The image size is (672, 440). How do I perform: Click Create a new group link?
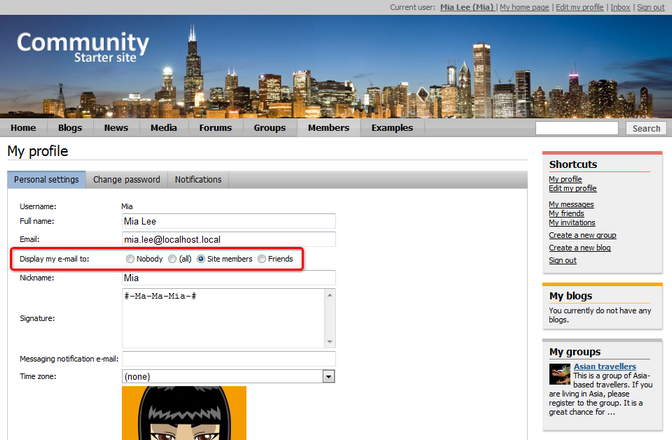pos(582,235)
